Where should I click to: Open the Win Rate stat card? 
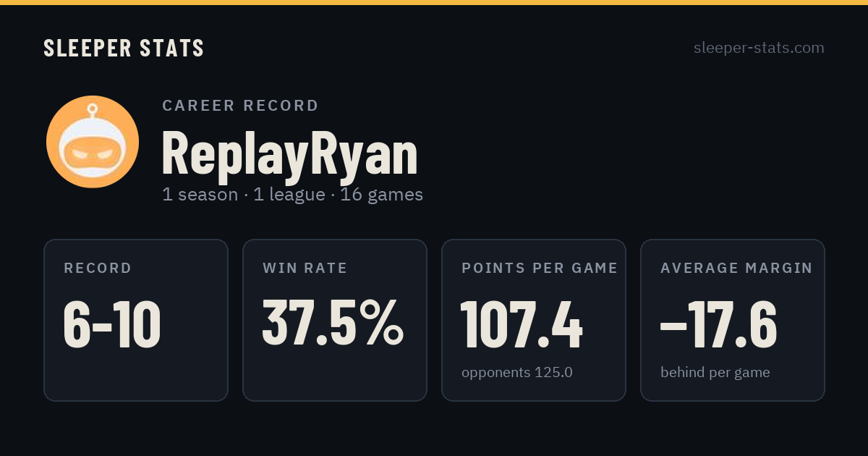point(335,320)
